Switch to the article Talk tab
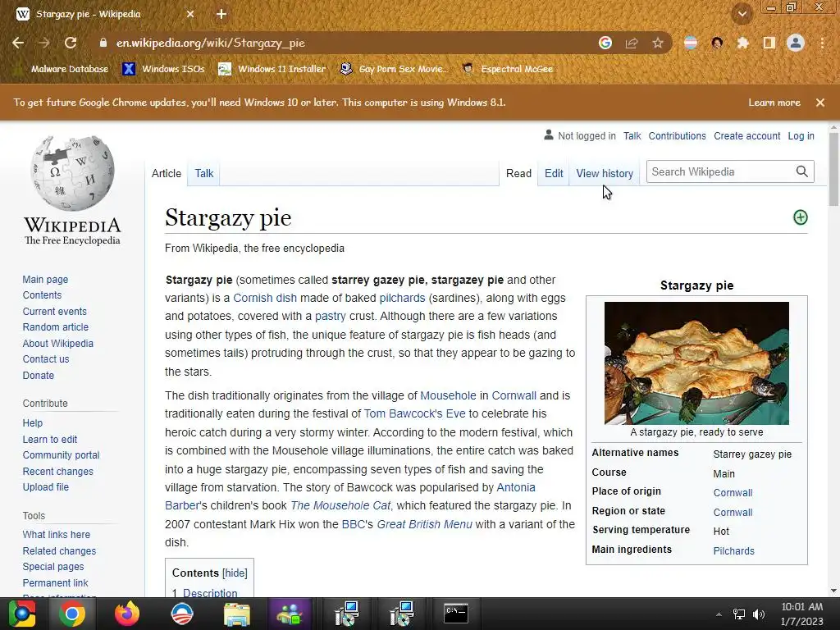The width and height of the screenshot is (840, 630). click(x=204, y=174)
